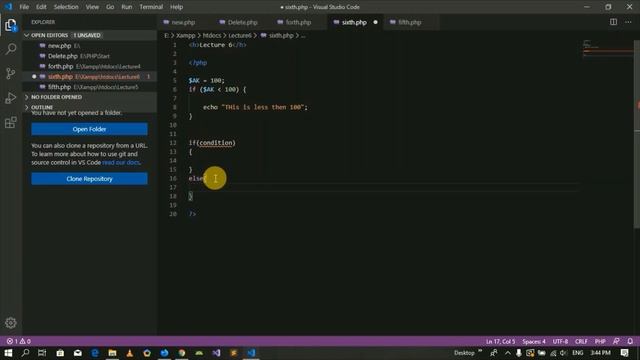Open the View menu

click(92, 7)
